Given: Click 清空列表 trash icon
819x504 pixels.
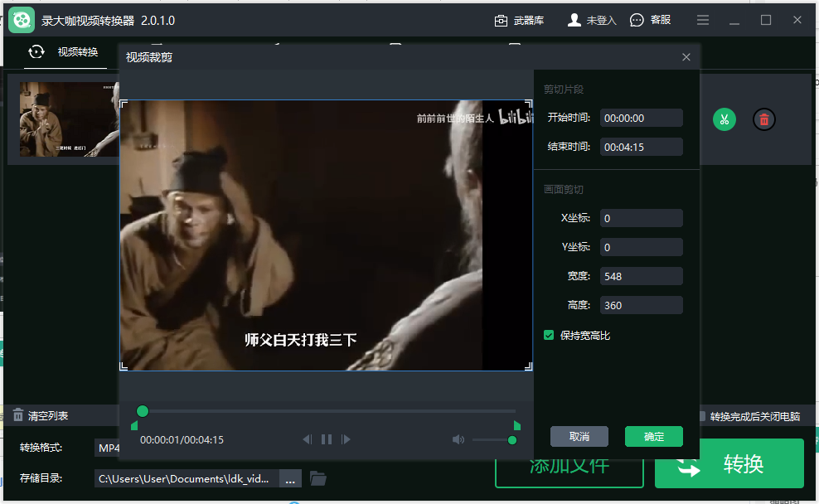Looking at the screenshot, I should [x=18, y=415].
